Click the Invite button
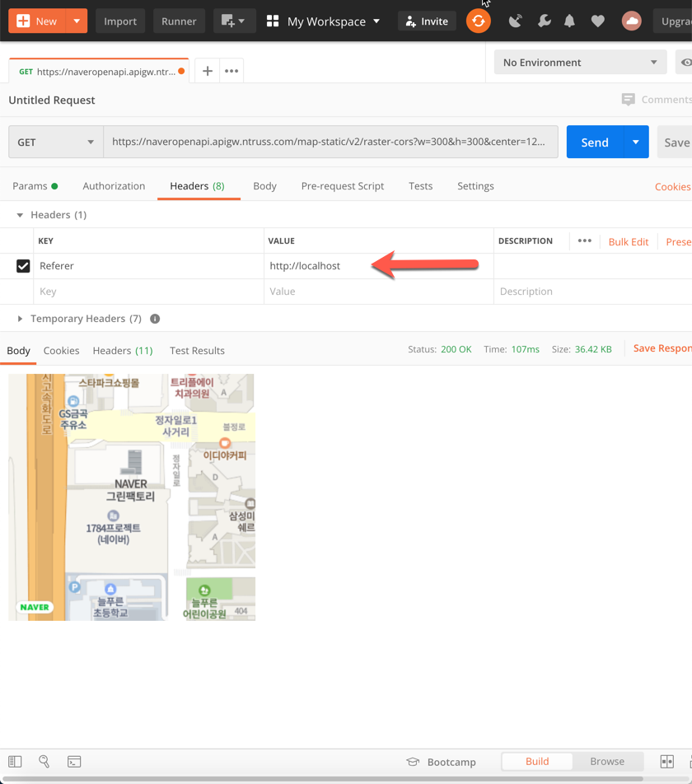Image resolution: width=692 pixels, height=784 pixels. (427, 21)
